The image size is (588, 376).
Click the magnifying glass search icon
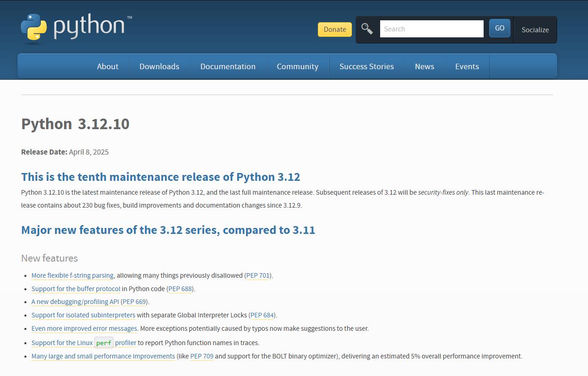tap(367, 29)
